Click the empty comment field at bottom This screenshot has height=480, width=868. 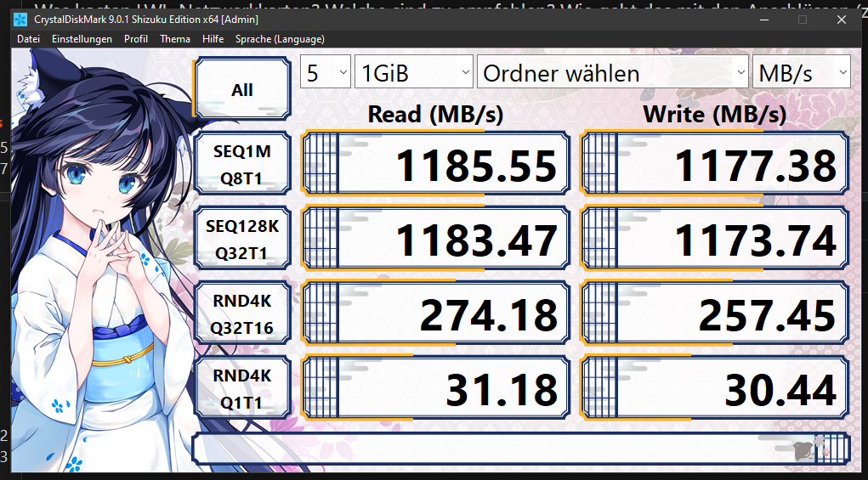point(520,449)
